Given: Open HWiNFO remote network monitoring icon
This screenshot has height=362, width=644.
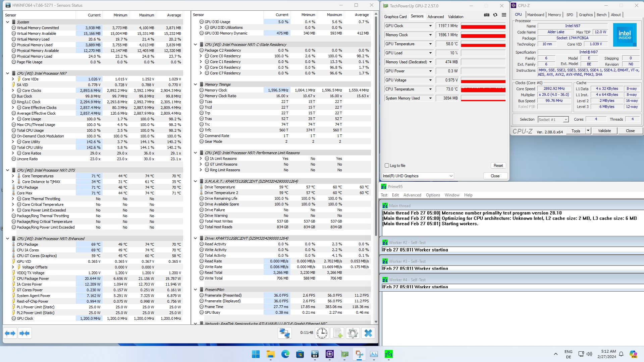Looking at the screenshot, I should tap(285, 333).
